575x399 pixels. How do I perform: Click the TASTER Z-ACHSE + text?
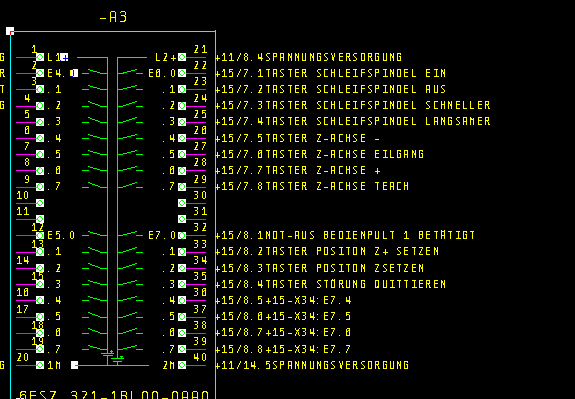pyautogui.click(x=323, y=171)
